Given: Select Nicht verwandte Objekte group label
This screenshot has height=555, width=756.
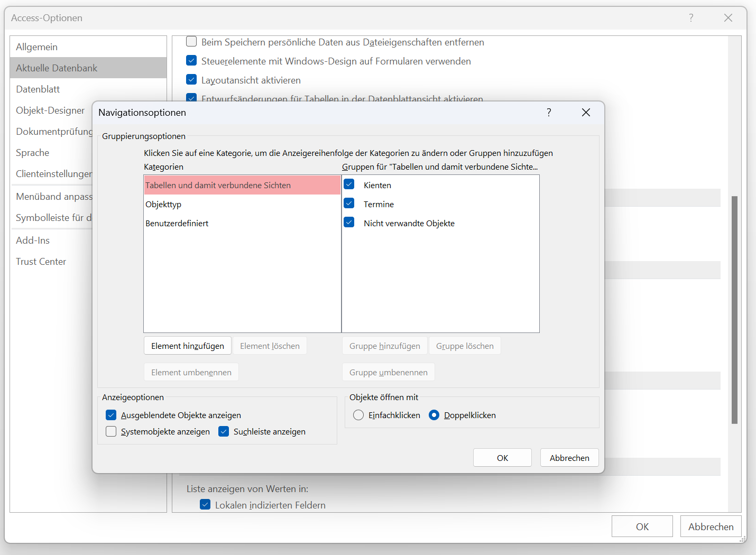Looking at the screenshot, I should tap(409, 223).
